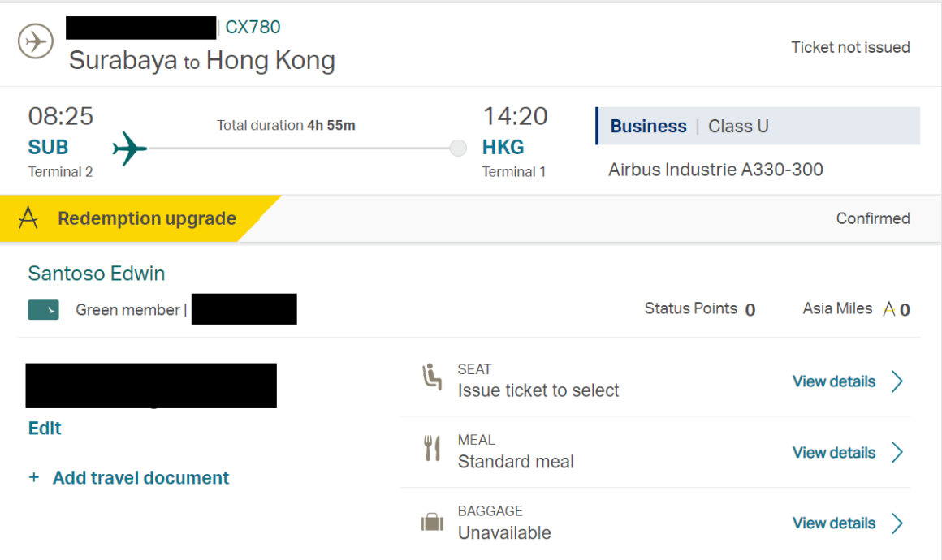Expand baggage details chevron arrow
Image resolution: width=942 pixels, height=560 pixels.
coord(897,523)
